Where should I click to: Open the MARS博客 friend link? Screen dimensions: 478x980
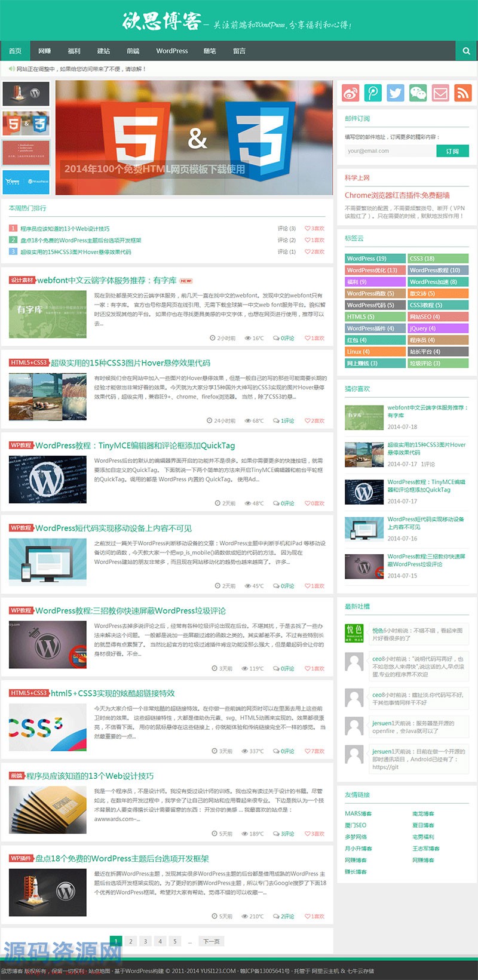coord(358,813)
